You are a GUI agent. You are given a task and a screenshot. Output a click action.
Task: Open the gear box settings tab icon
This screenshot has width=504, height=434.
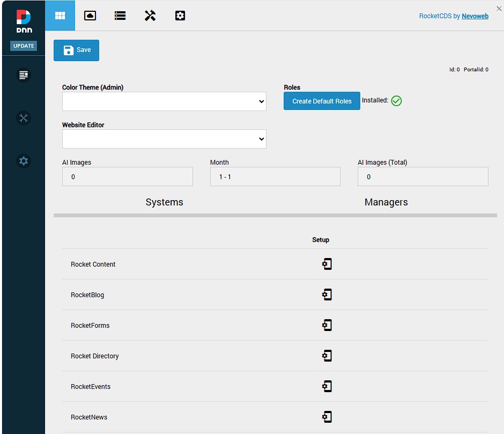click(180, 16)
